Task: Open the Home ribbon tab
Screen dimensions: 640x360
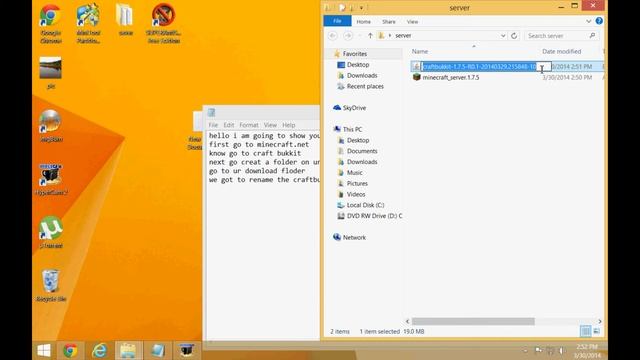Action: (363, 22)
